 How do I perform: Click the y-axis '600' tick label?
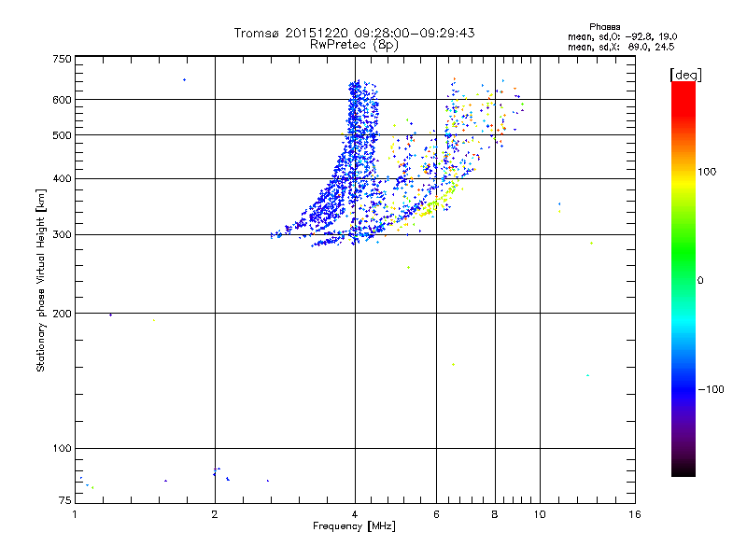click(x=62, y=100)
